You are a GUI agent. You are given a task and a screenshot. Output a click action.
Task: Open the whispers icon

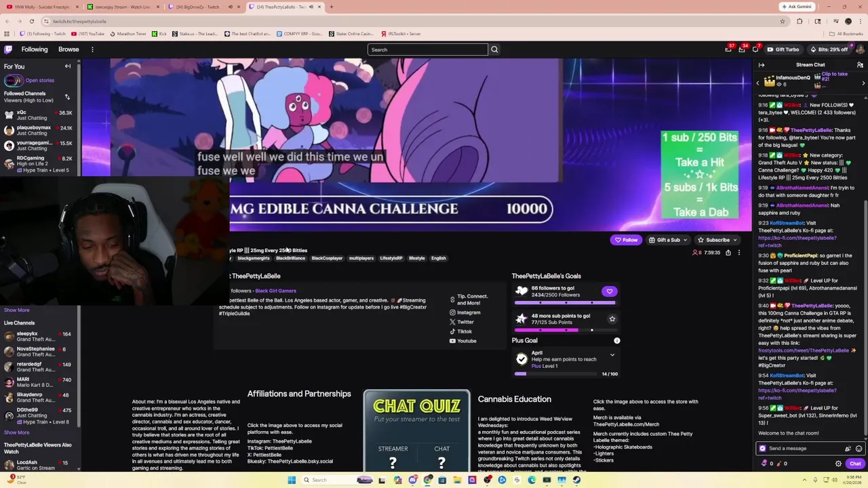[x=755, y=49]
